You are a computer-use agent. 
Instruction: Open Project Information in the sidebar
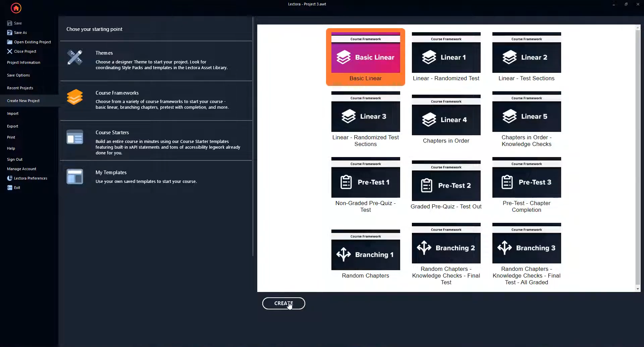pyautogui.click(x=23, y=62)
